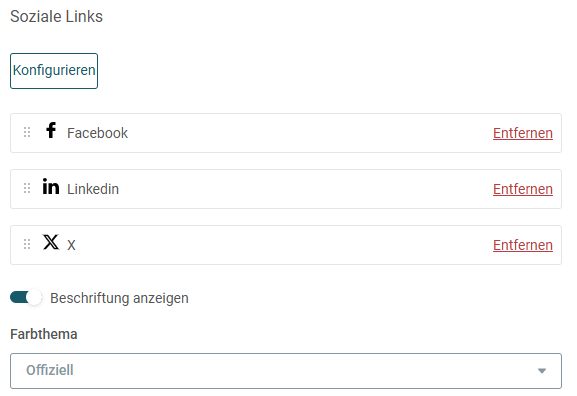Grab the Facebook row drag handle
This screenshot has width=577, height=396.
[27, 132]
